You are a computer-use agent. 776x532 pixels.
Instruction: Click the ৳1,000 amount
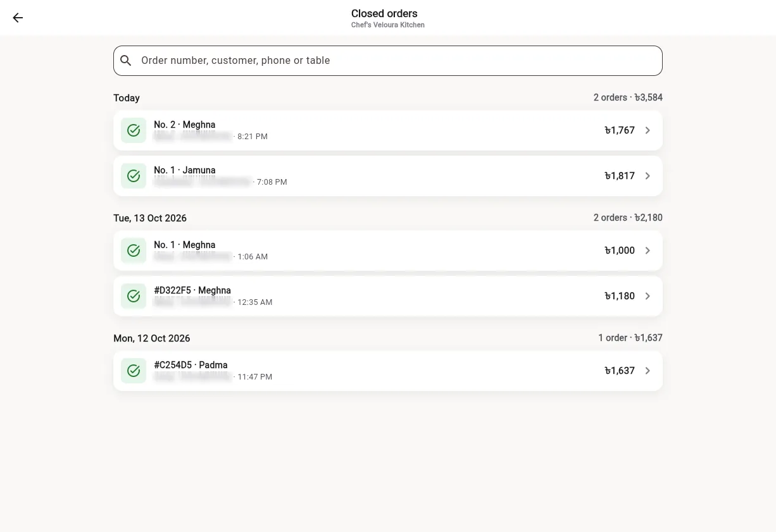620,251
